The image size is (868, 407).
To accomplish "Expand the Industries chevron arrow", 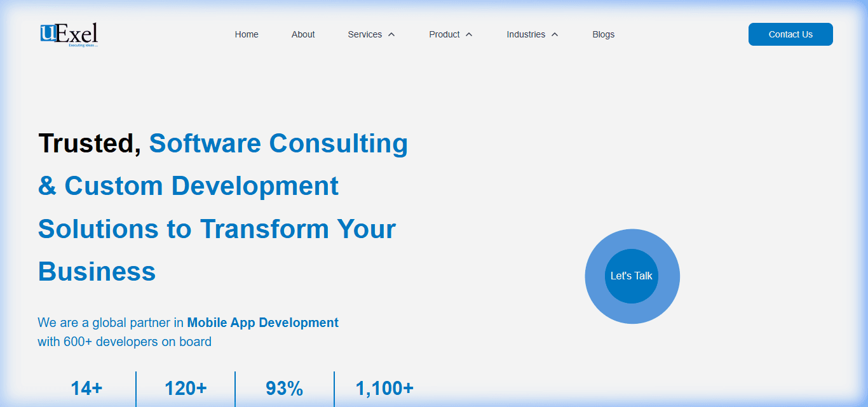I will [x=555, y=34].
